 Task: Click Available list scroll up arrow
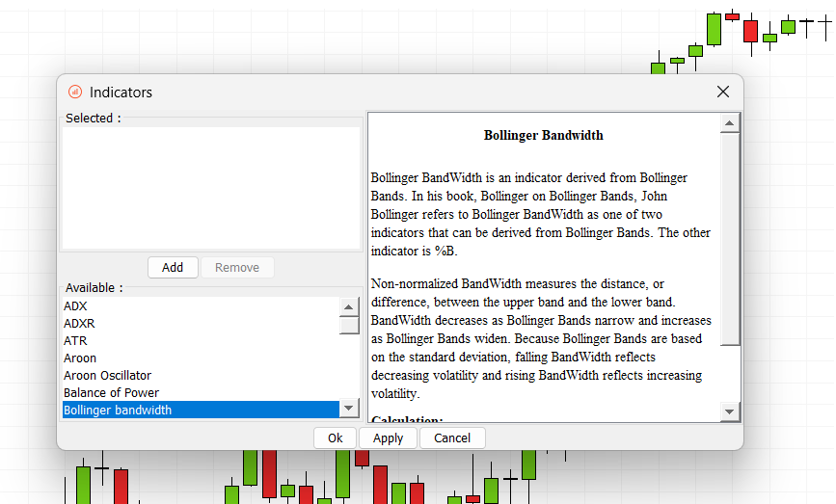[349, 306]
